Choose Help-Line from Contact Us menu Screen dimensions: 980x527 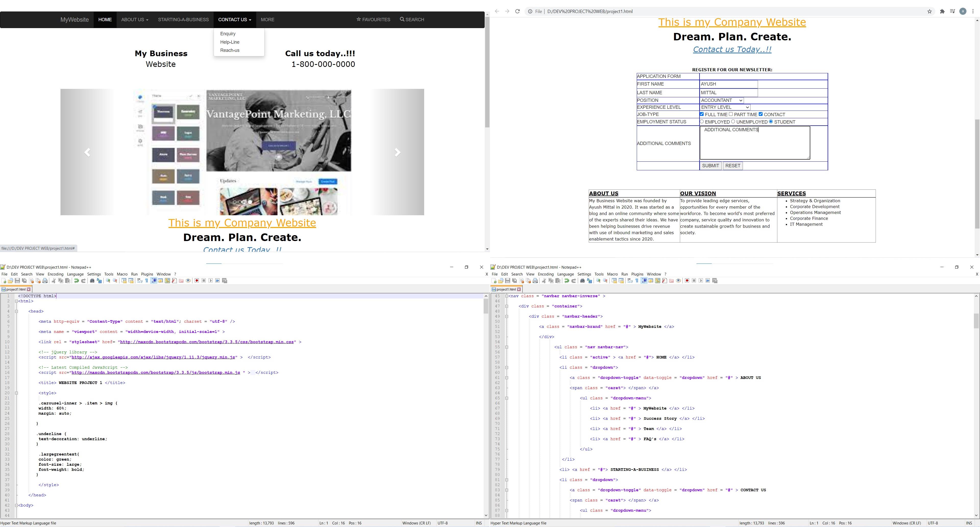pyautogui.click(x=230, y=42)
